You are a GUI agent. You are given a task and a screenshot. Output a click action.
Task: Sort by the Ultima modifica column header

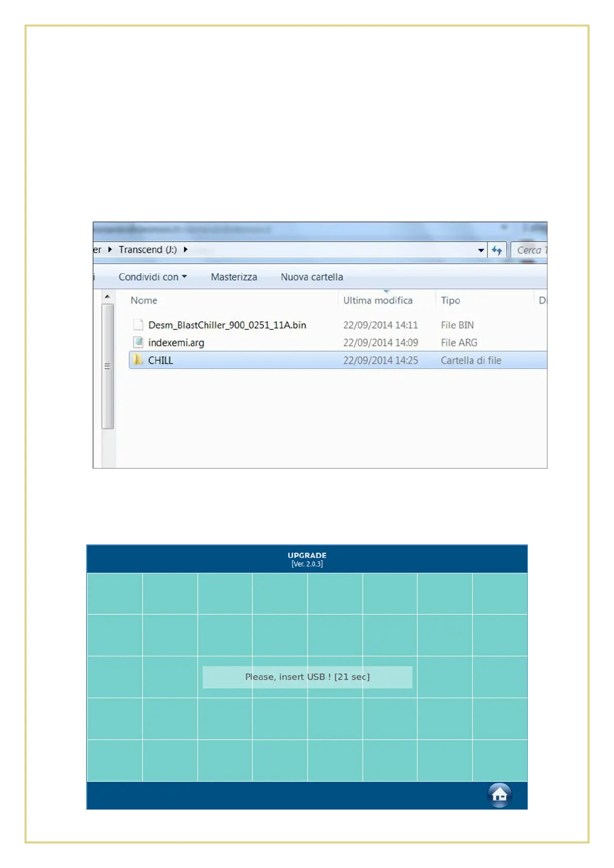click(378, 300)
